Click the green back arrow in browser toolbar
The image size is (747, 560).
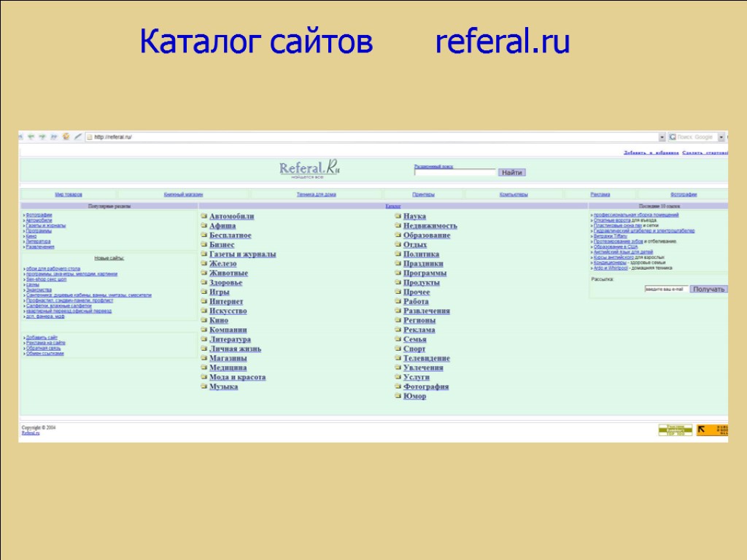(31, 137)
